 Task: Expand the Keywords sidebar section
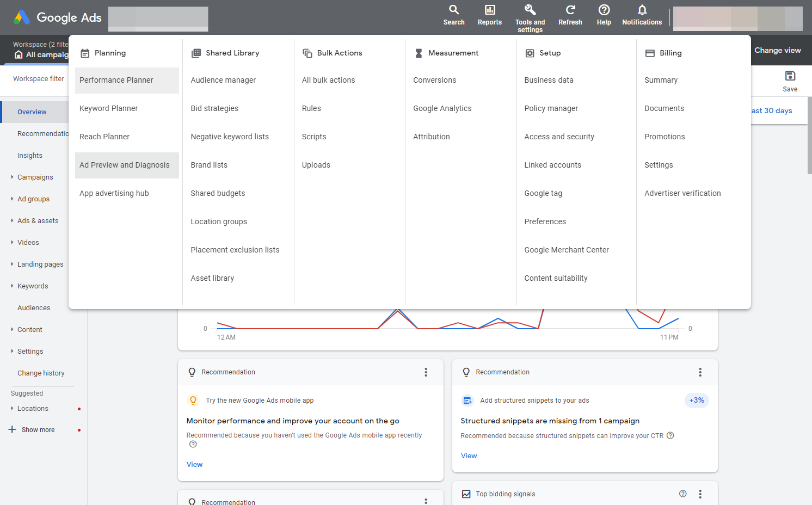tap(12, 286)
